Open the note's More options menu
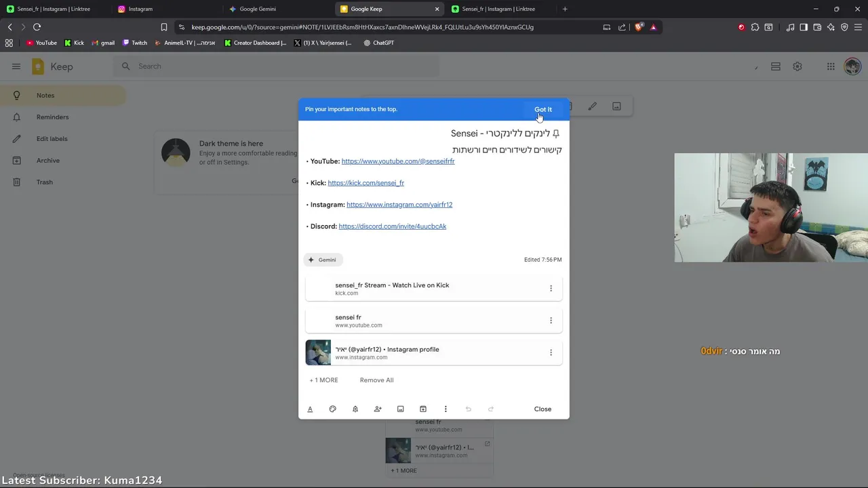This screenshot has width=868, height=488. (446, 409)
